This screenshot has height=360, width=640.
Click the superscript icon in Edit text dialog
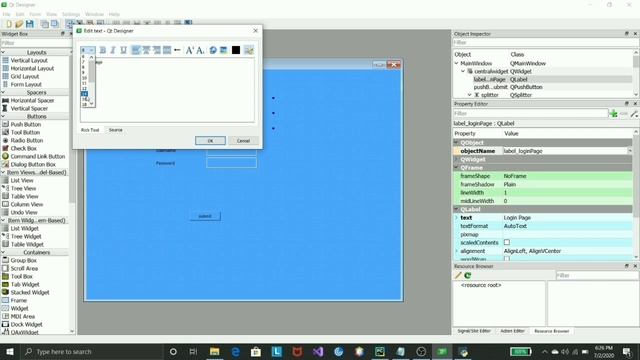(189, 50)
